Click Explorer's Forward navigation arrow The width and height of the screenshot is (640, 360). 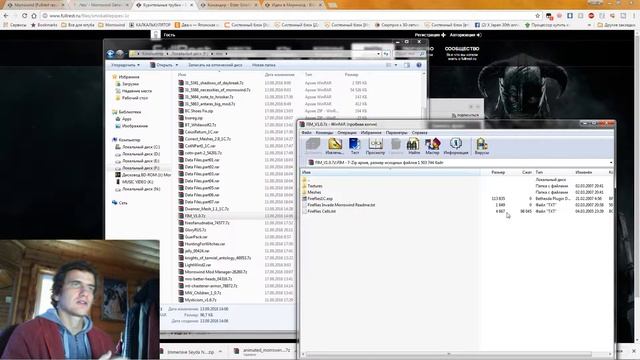point(120,53)
